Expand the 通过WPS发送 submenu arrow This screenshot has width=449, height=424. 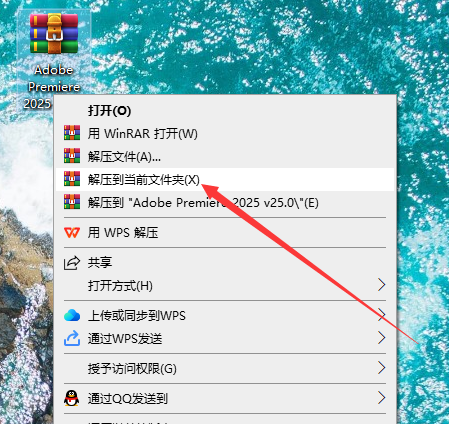point(382,338)
